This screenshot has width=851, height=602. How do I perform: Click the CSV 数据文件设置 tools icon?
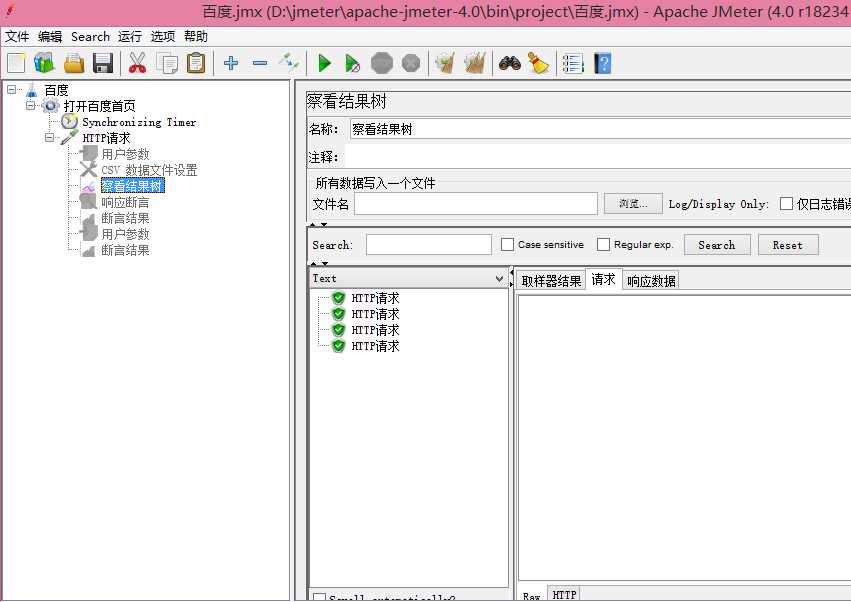click(x=88, y=169)
